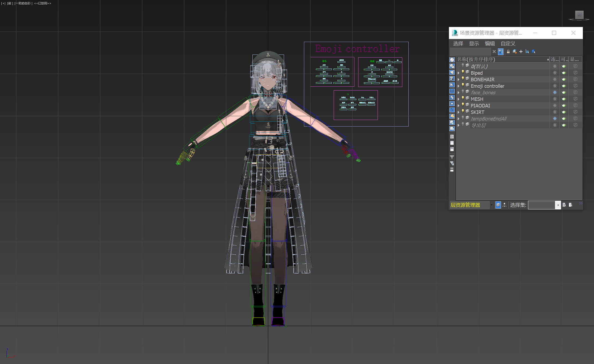Toggle the blue filter selection-sync icon
594x364 pixels.
pos(500,52)
